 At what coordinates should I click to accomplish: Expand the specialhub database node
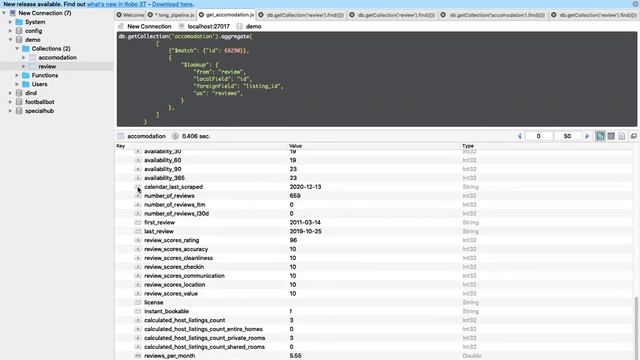[10, 111]
